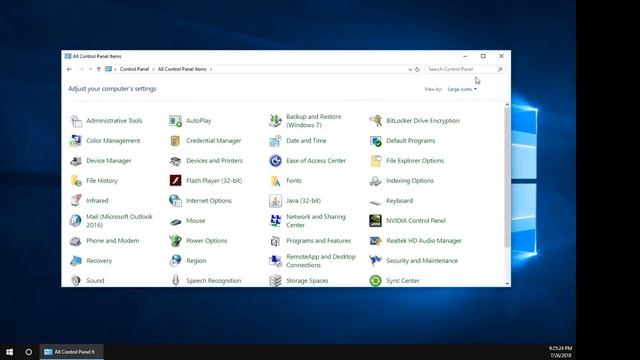Open the Java (32-bit) icon
The height and width of the screenshot is (360, 640).
pyautogui.click(x=276, y=201)
